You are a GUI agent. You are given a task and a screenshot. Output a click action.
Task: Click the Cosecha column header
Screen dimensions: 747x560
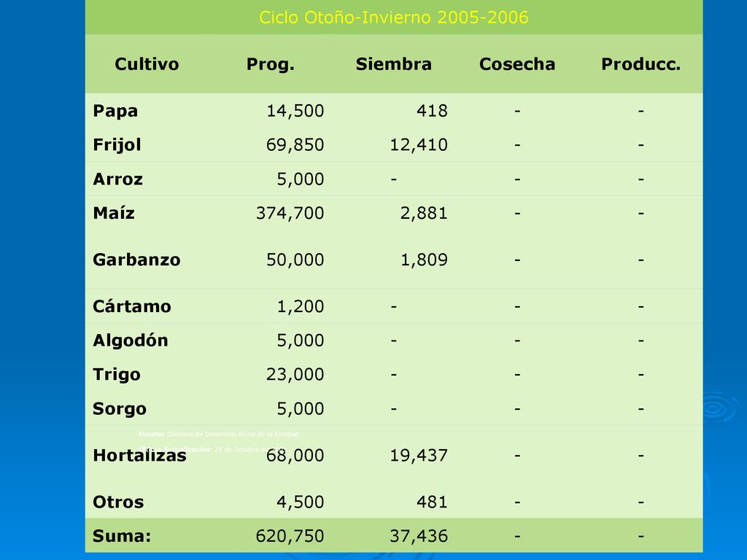coord(517,64)
